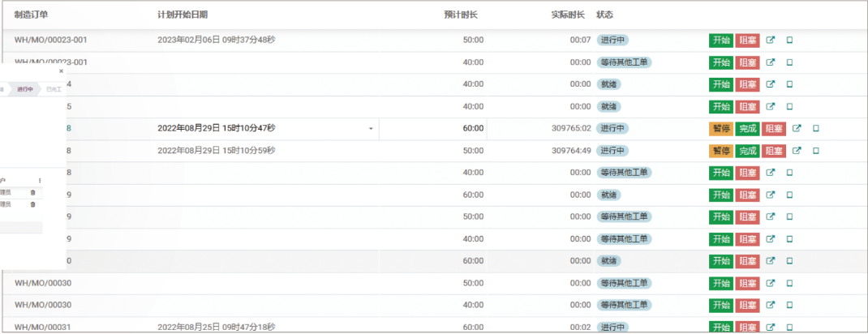The image size is (868, 334).
Task: Click 完成 button for 309764:49 row
Action: [747, 150]
